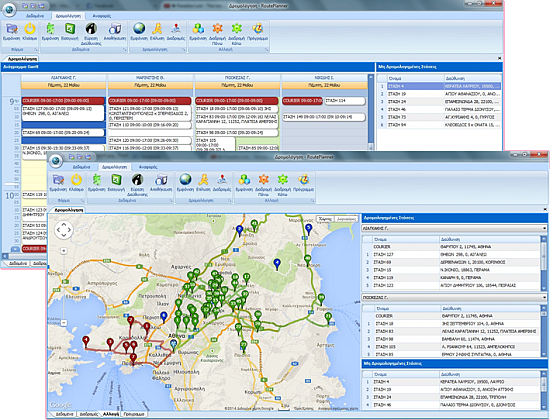Click red marker 4 on the map
The width and height of the screenshot is (550, 420).
pos(86,342)
